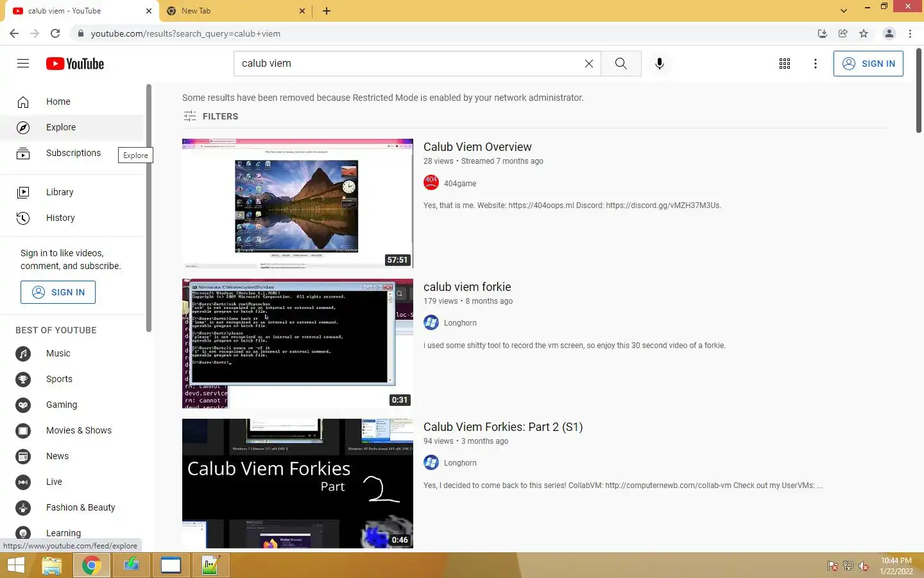Switch to the New Tab browser tab
The width and height of the screenshot is (924, 578).
(234, 11)
